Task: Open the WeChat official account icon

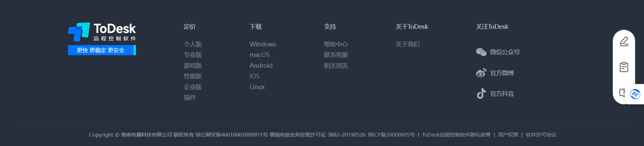Action: click(x=481, y=52)
